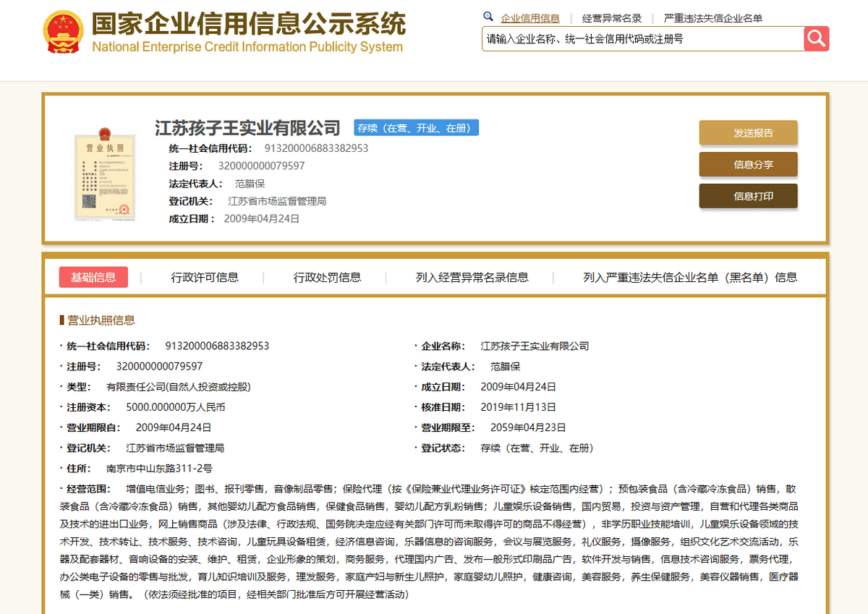Click the blue 存续 status badge
Image resolution: width=868 pixels, height=614 pixels.
[416, 128]
